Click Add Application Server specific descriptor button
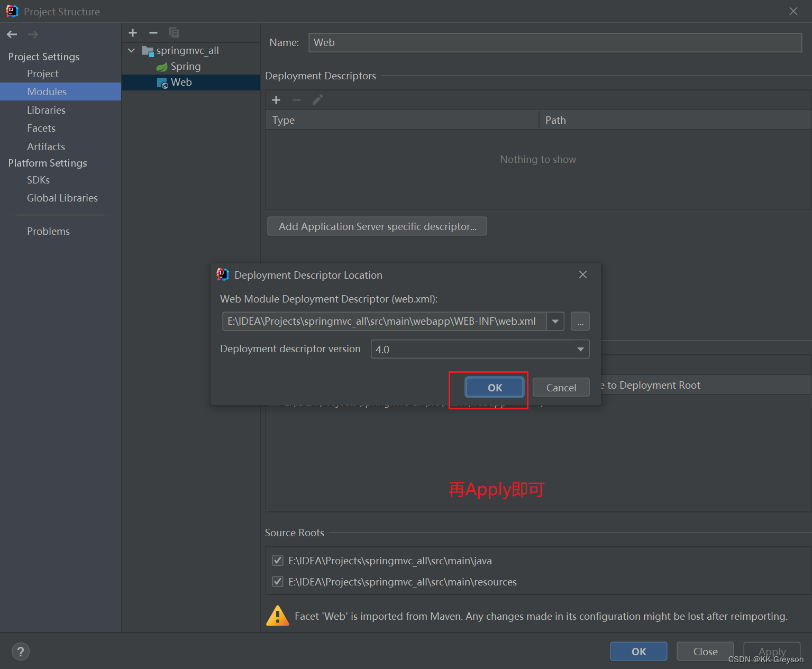Screen dimensions: 812x669 tap(377, 226)
